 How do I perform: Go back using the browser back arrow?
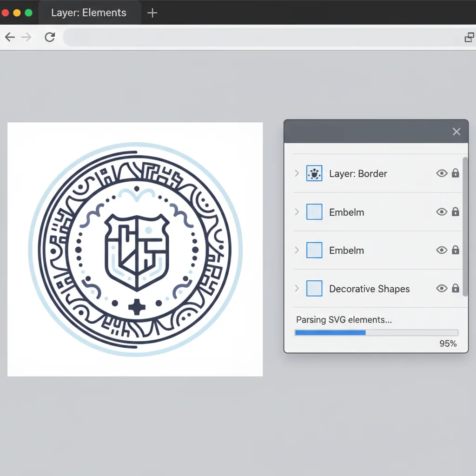[x=10, y=38]
